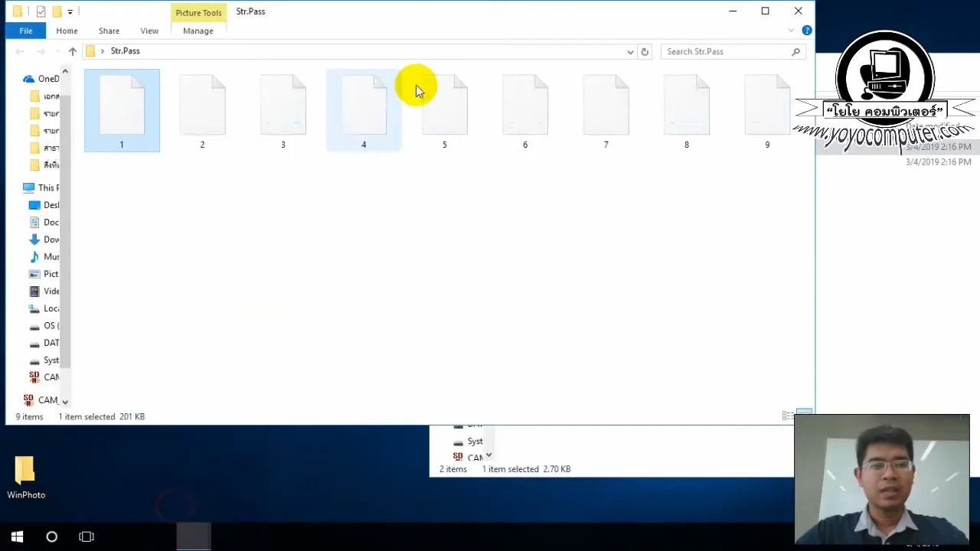The image size is (980, 551).
Task: Open the address bar history dropdown
Action: pyautogui.click(x=629, y=51)
